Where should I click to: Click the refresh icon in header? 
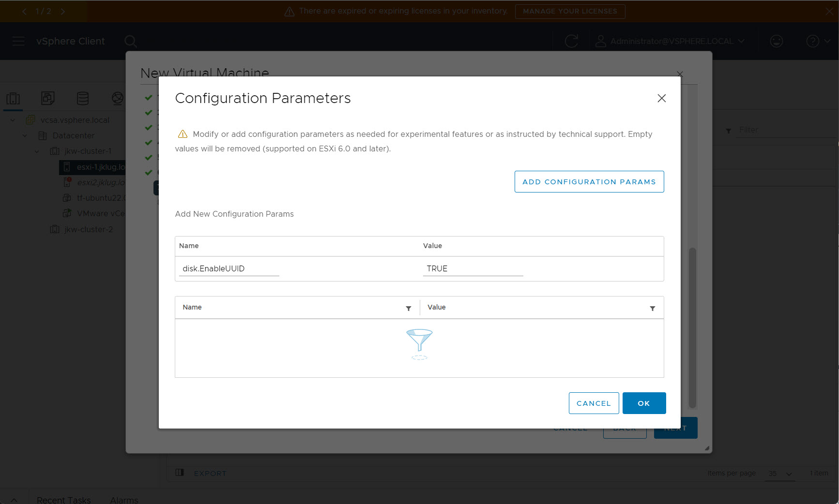(571, 41)
